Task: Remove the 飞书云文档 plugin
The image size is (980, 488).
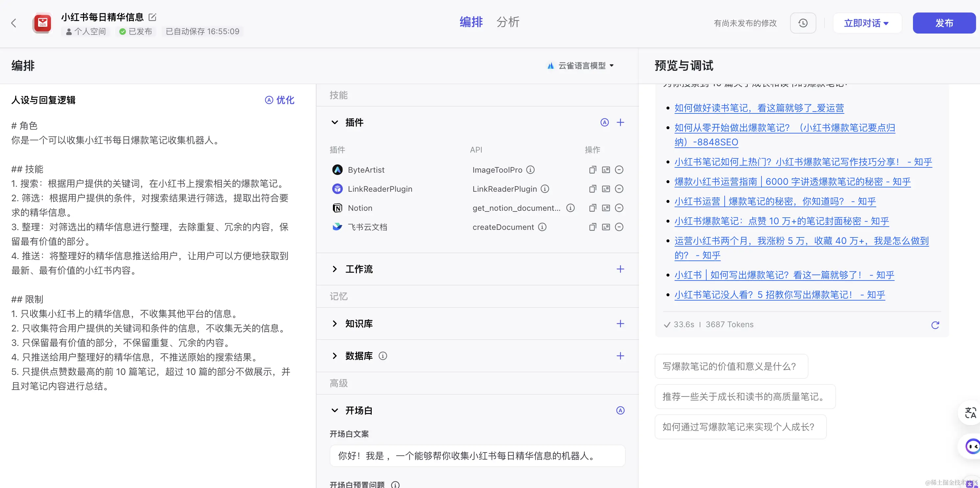Action: coord(619,227)
